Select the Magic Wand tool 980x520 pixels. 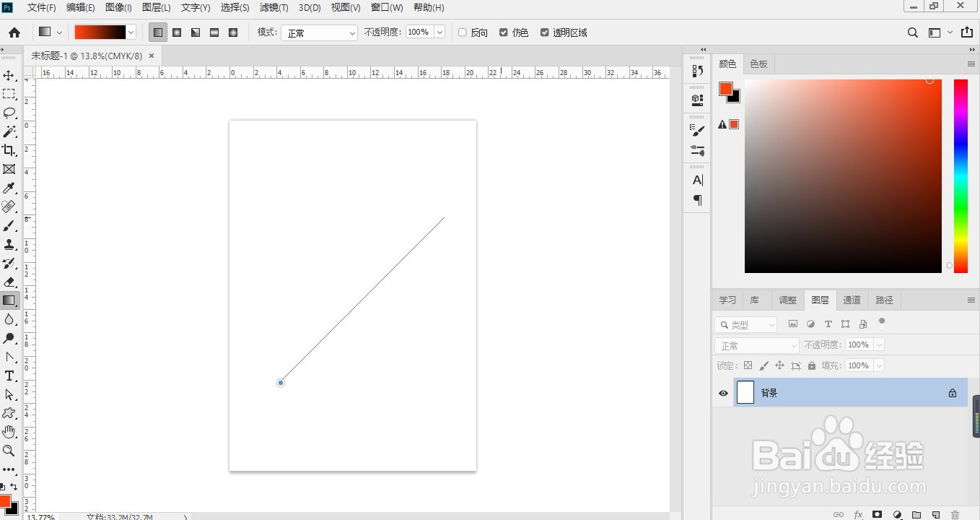point(9,131)
